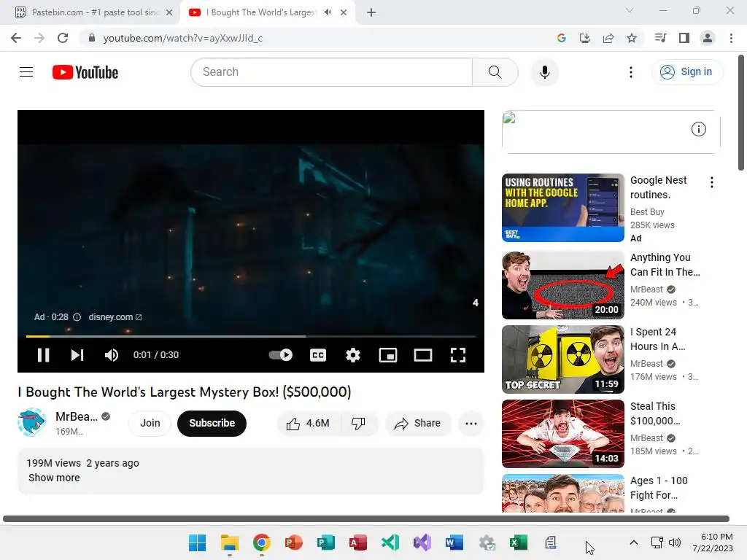The image size is (747, 560).
Task: Click the Google icon in address bar
Action: [561, 38]
